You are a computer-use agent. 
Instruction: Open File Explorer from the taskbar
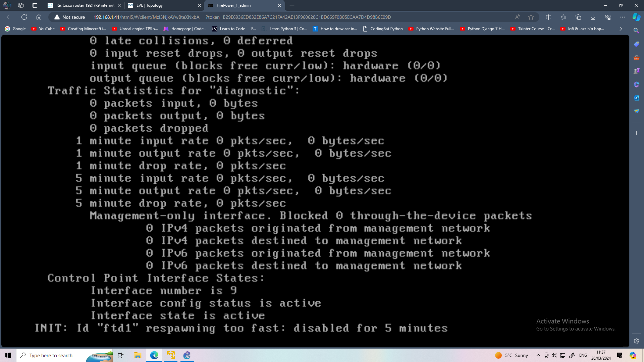pos(138,355)
